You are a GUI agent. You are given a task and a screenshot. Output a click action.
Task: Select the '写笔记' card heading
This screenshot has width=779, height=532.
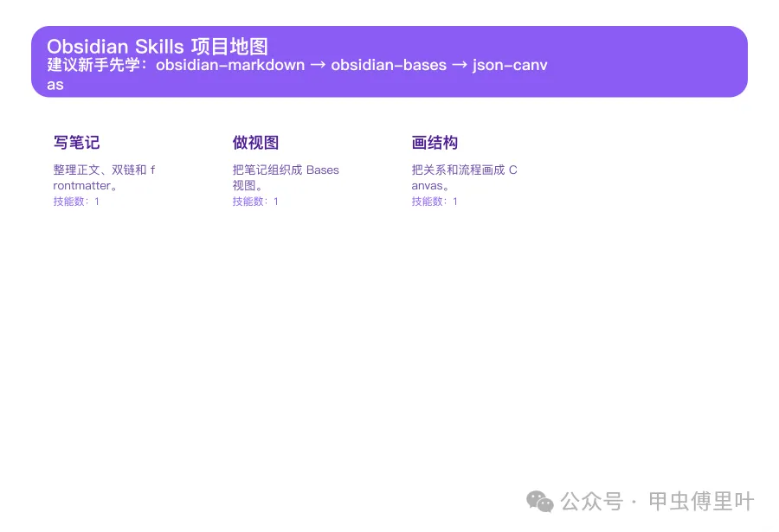(x=76, y=143)
